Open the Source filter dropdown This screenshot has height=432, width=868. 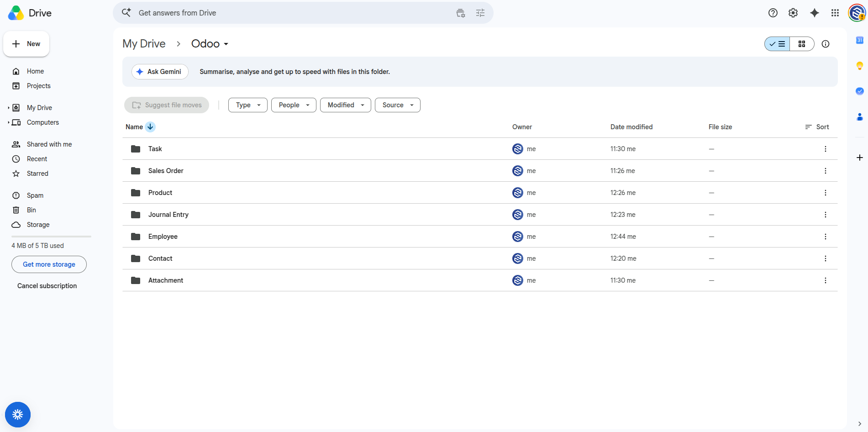pos(398,105)
